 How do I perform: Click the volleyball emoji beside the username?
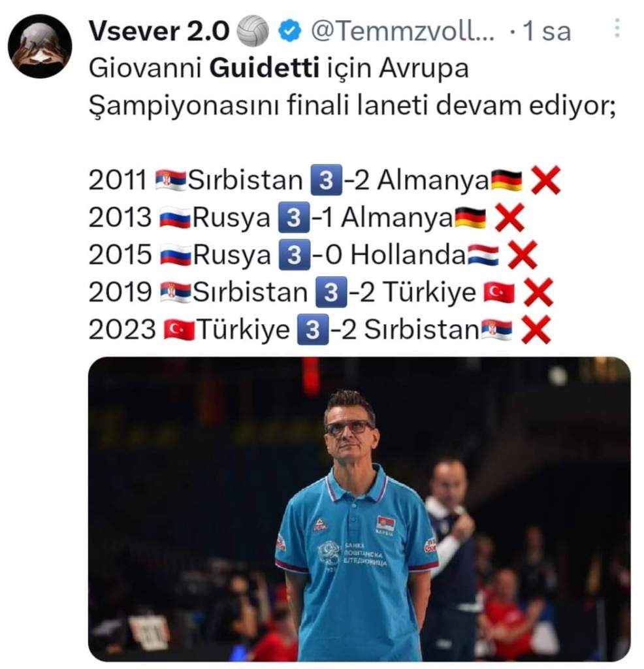tap(253, 31)
